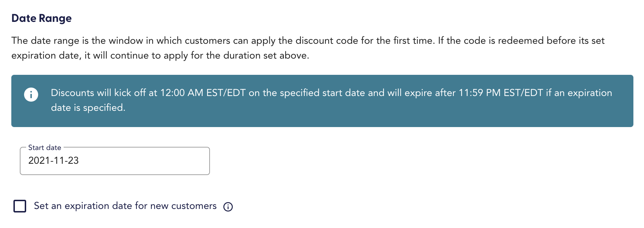This screenshot has height=228, width=644.
Task: Open the tooltip icon beside expiration date checkbox
Action: pos(228,206)
